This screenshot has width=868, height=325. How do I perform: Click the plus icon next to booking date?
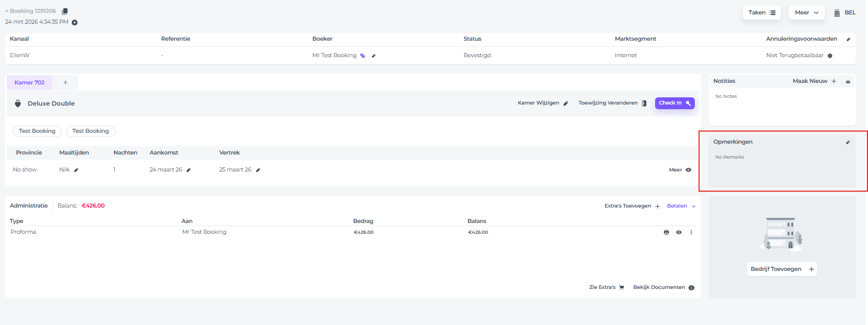pos(75,22)
